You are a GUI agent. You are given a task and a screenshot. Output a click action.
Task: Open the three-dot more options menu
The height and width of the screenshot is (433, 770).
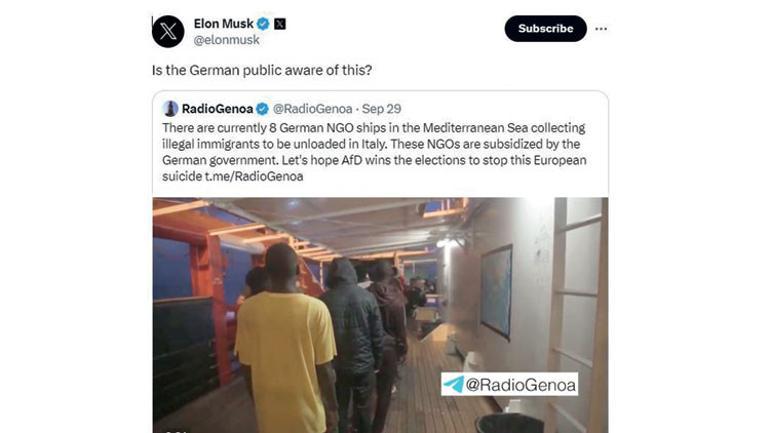pos(601,29)
